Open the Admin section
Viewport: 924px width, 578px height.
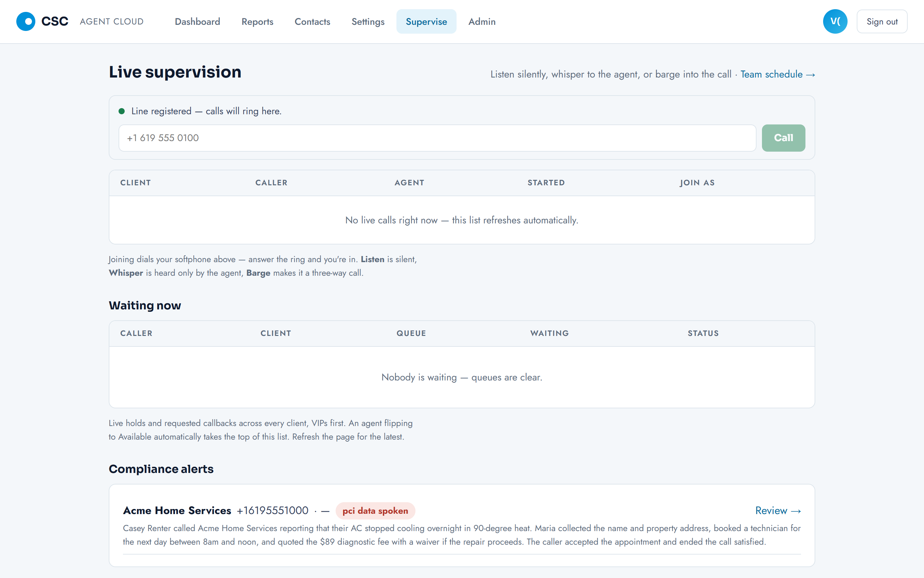482,21
